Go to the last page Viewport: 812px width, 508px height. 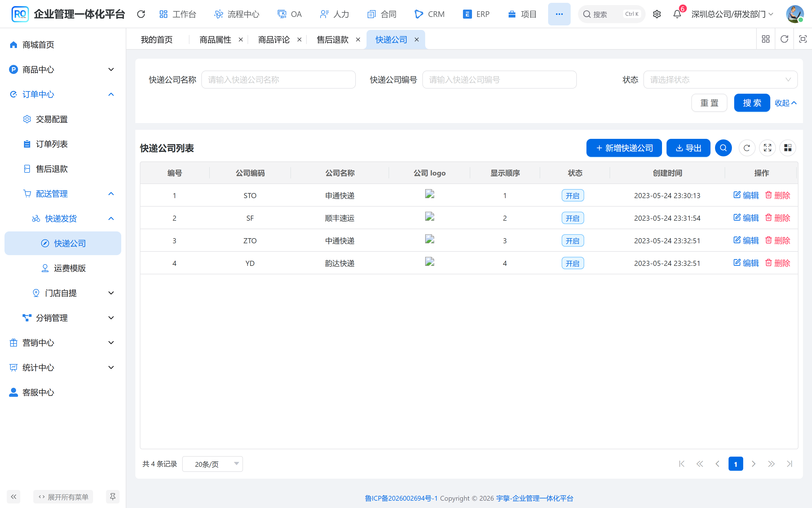[789, 464]
